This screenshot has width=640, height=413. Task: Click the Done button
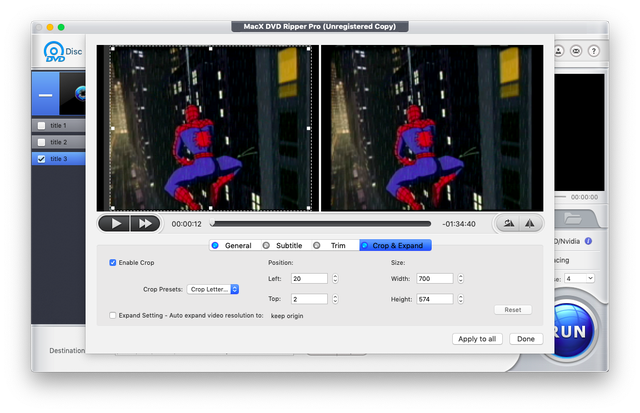tap(526, 339)
